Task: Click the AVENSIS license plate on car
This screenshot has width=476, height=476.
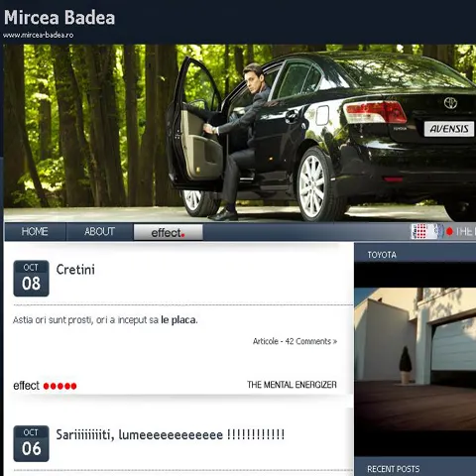Action: click(449, 129)
